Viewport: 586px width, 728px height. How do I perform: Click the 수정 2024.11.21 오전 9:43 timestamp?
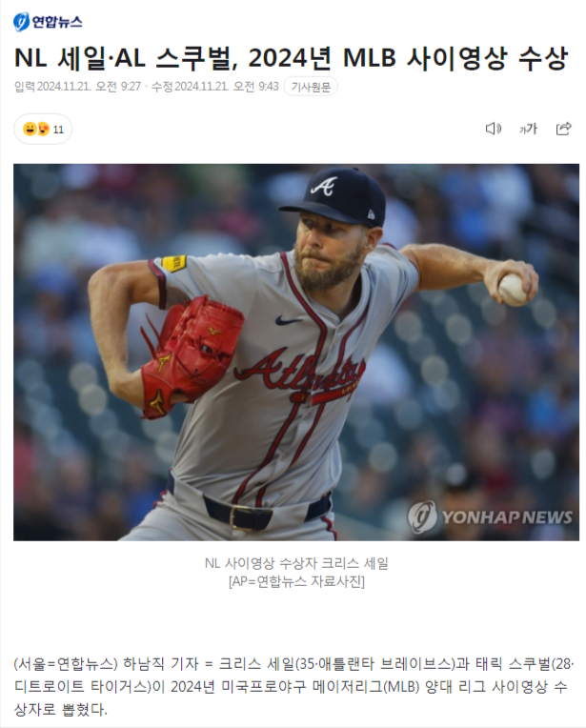coord(215,87)
